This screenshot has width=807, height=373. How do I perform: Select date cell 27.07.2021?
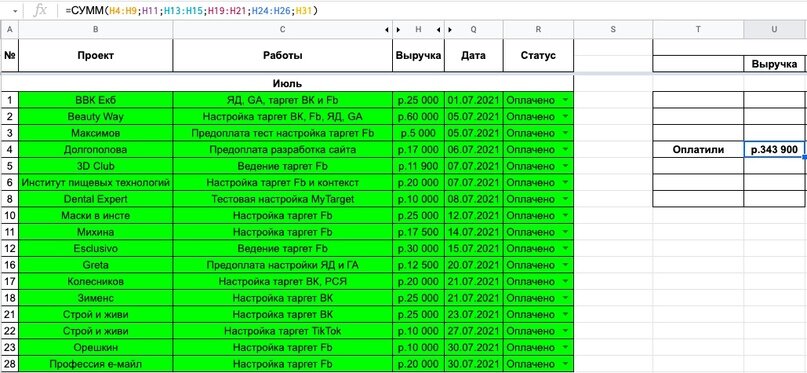(473, 331)
